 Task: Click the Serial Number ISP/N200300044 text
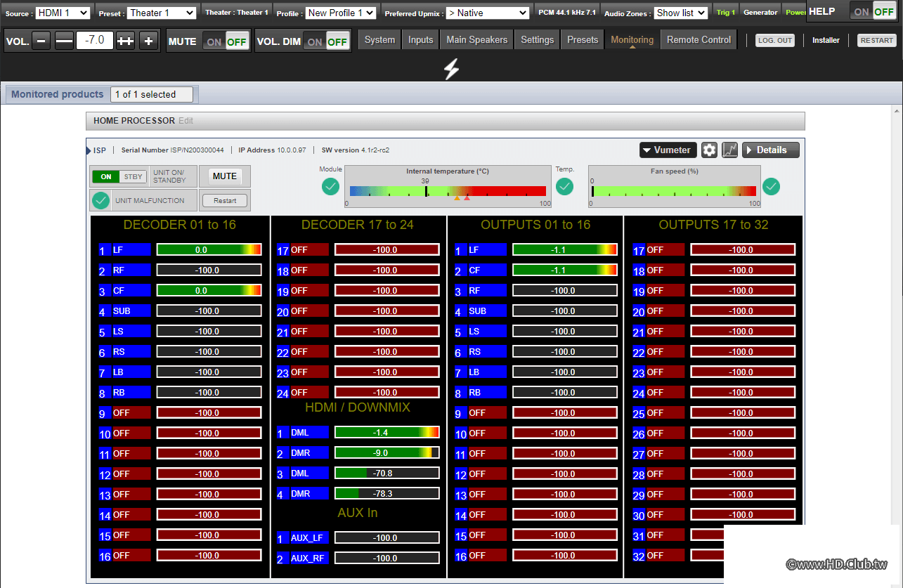tap(173, 150)
